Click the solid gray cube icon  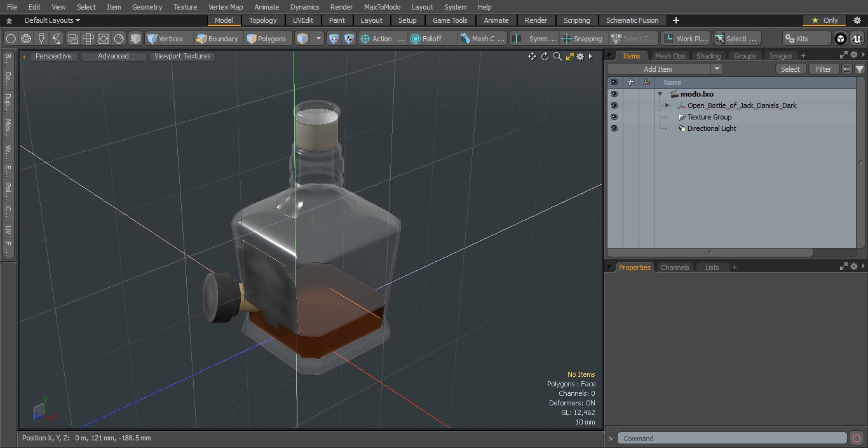click(x=135, y=39)
